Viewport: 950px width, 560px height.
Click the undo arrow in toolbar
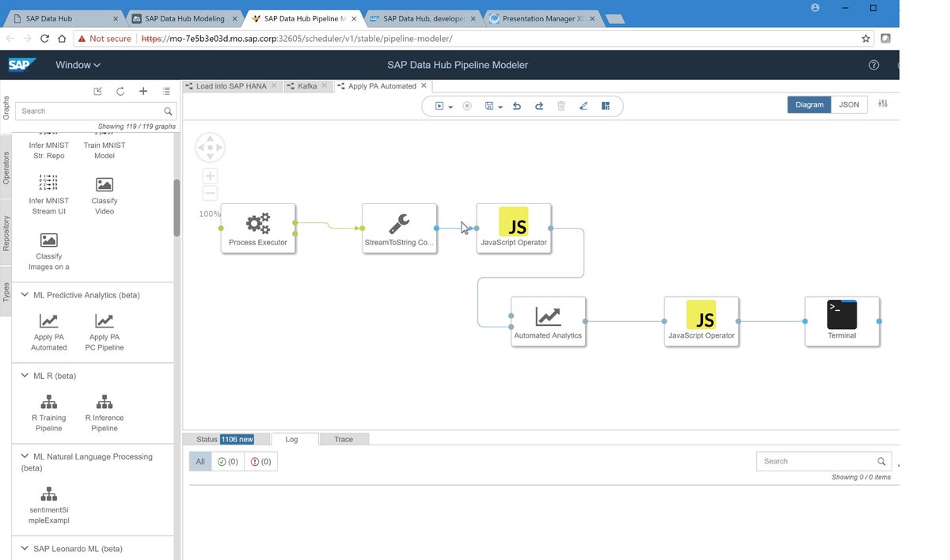(x=517, y=106)
